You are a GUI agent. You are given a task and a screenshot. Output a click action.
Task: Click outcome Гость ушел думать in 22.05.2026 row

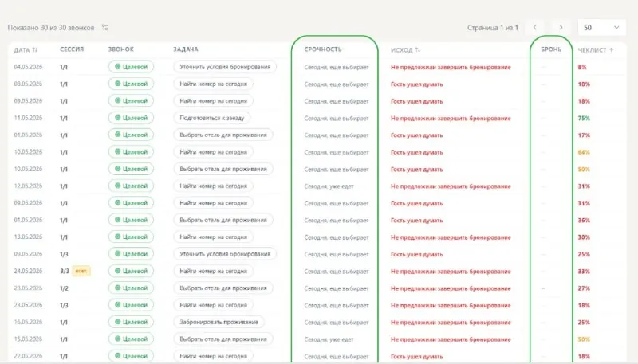click(416, 356)
